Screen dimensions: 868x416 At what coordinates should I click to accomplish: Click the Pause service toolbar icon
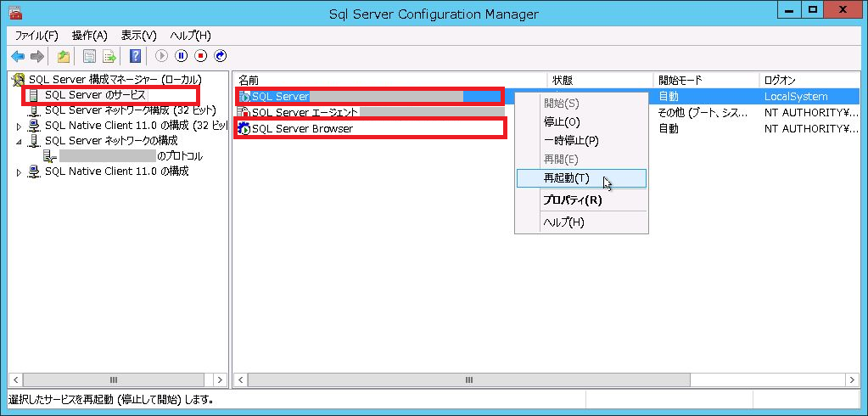tap(182, 56)
